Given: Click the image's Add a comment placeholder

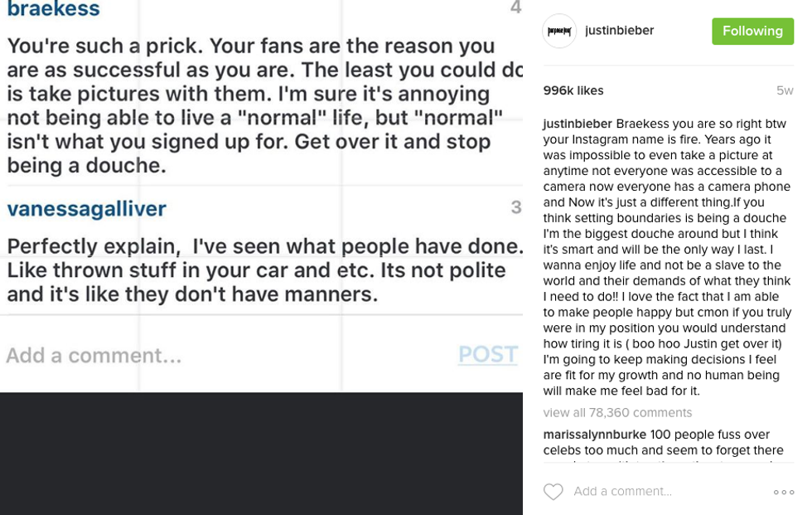Looking at the screenshot, I should pos(94,356).
